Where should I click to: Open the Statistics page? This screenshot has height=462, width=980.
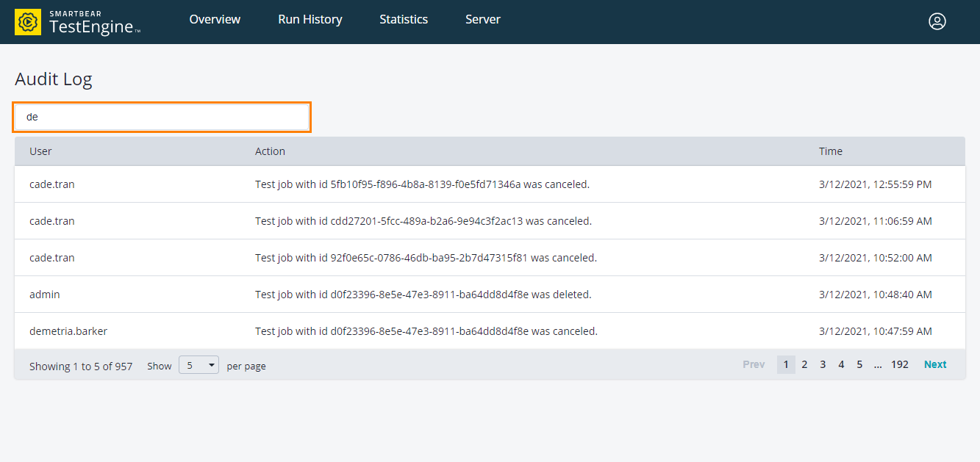tap(403, 20)
